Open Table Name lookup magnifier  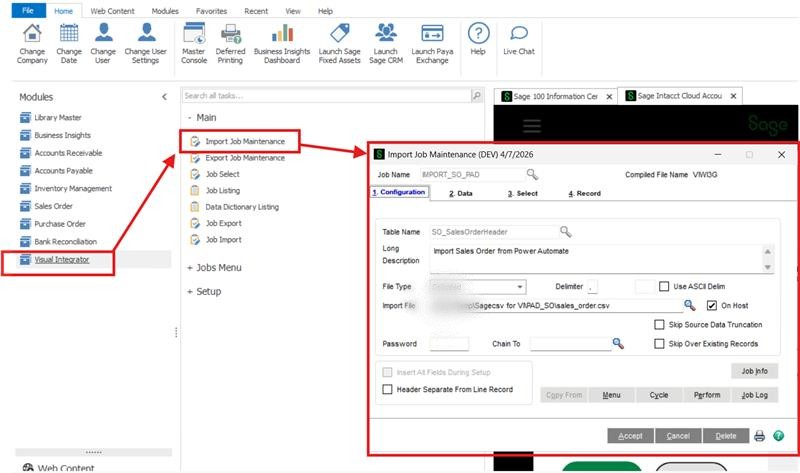565,232
